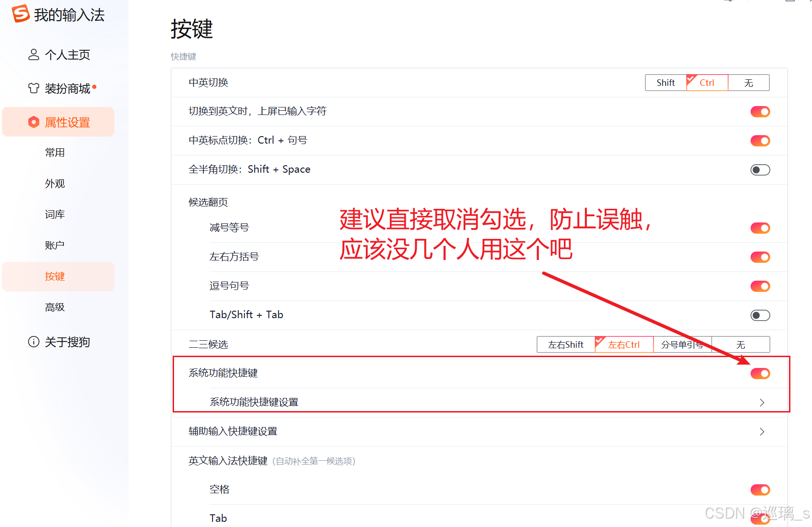Open the 账户 settings section
812x527 pixels.
coord(55,245)
